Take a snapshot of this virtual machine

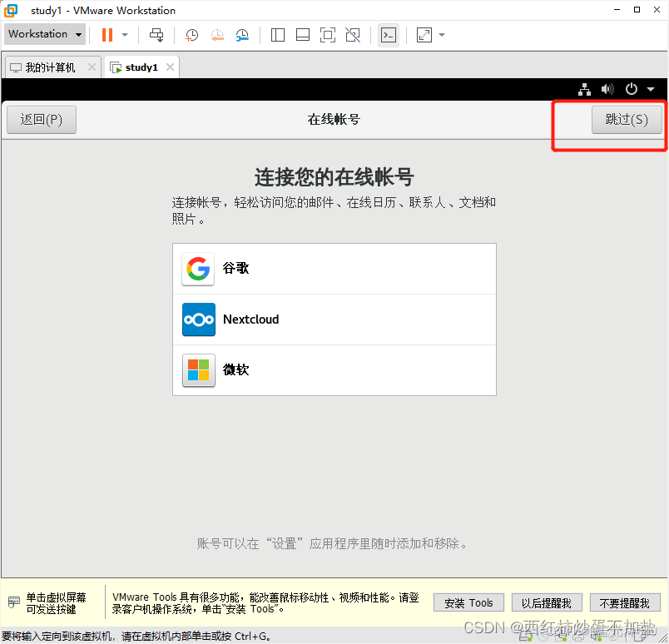(191, 35)
